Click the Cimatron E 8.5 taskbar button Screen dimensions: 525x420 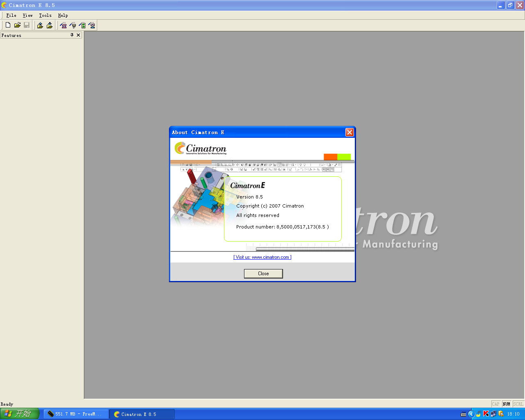click(x=142, y=414)
